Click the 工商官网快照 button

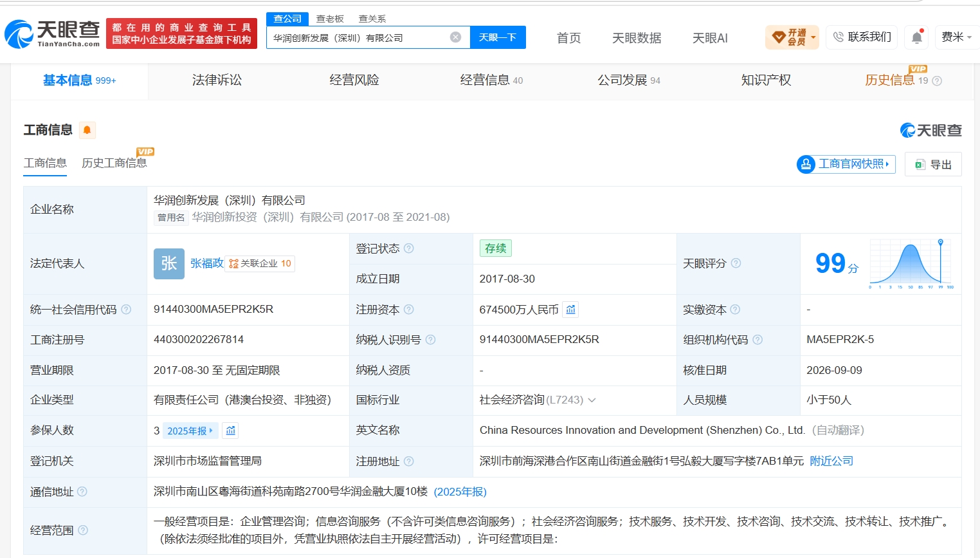(x=846, y=164)
